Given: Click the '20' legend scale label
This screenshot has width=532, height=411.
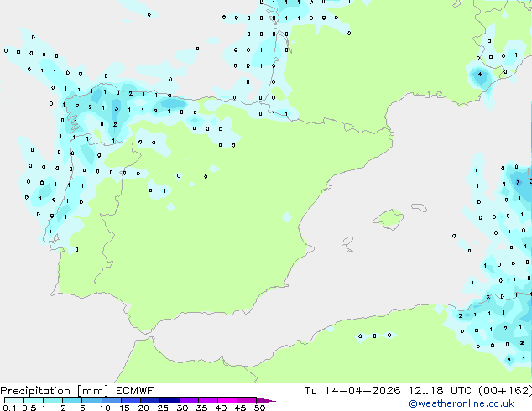Looking at the screenshot, I should pyautogui.click(x=143, y=408).
